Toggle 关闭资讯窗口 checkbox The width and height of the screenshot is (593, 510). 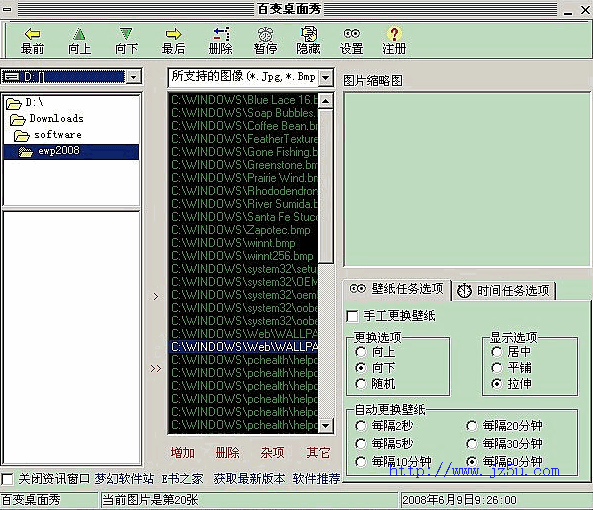pos(7,479)
